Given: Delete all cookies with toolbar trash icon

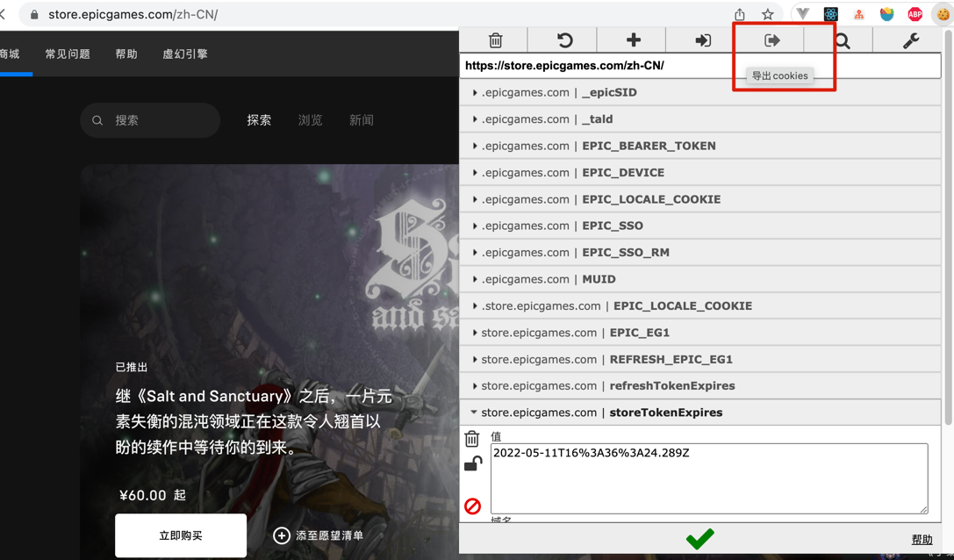Looking at the screenshot, I should 495,40.
